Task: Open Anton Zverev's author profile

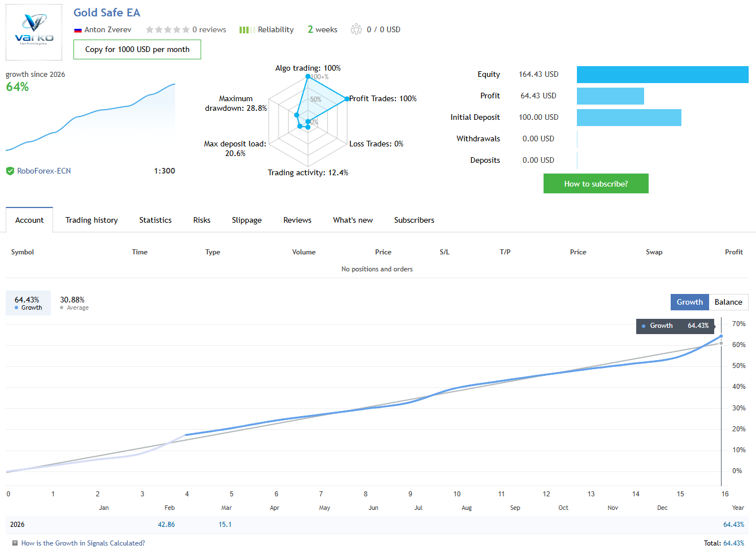Action: pyautogui.click(x=108, y=29)
